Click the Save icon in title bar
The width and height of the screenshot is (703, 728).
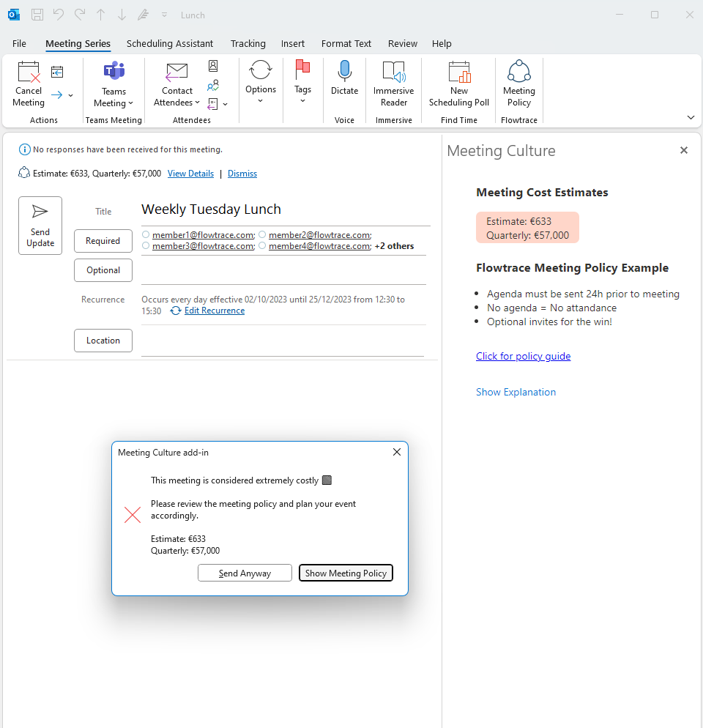tap(37, 15)
